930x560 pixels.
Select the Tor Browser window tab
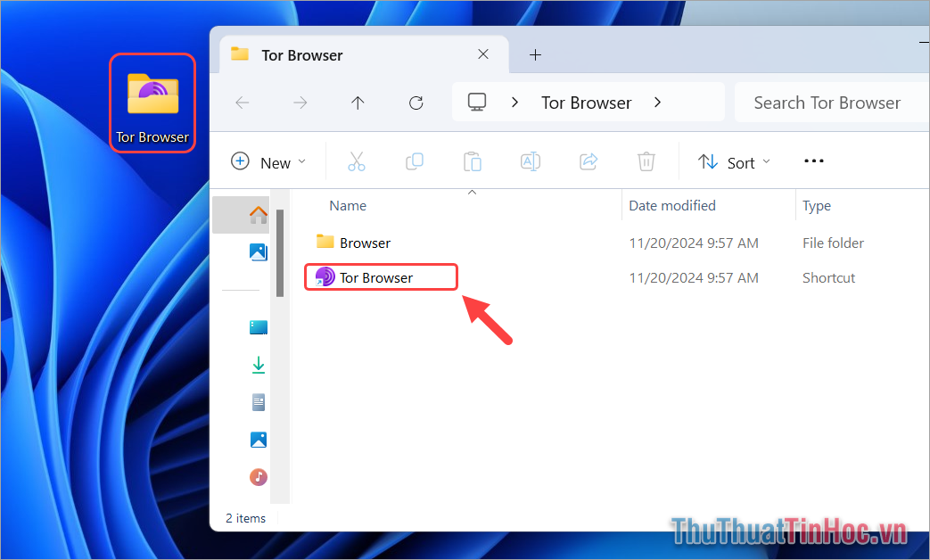[x=364, y=54]
